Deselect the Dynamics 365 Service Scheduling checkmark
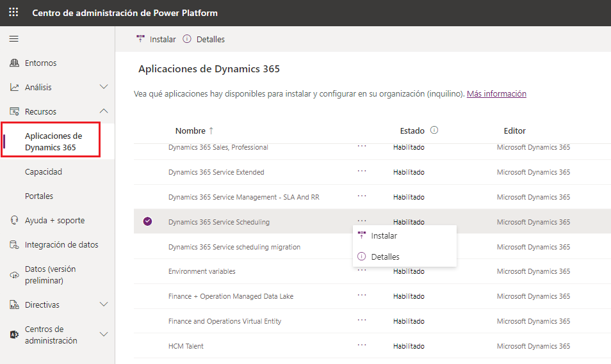 pyautogui.click(x=147, y=221)
